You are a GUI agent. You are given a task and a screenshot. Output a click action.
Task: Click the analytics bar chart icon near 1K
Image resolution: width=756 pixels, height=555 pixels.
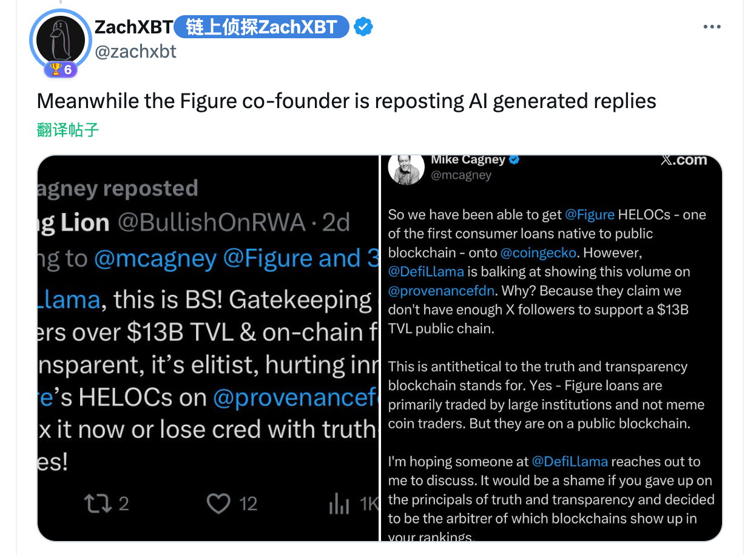[339, 504]
